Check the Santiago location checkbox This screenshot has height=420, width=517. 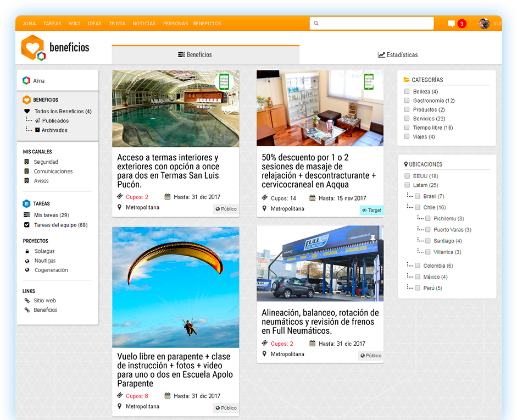427,241
